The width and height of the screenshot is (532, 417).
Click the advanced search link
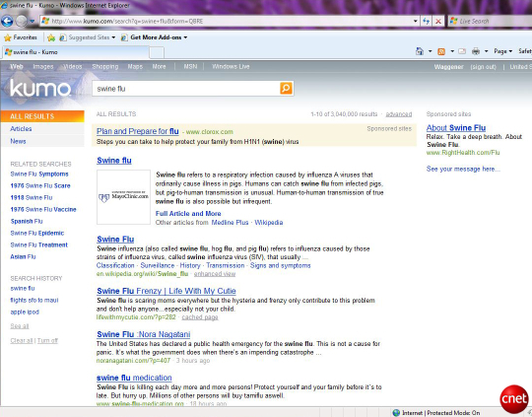[399, 114]
